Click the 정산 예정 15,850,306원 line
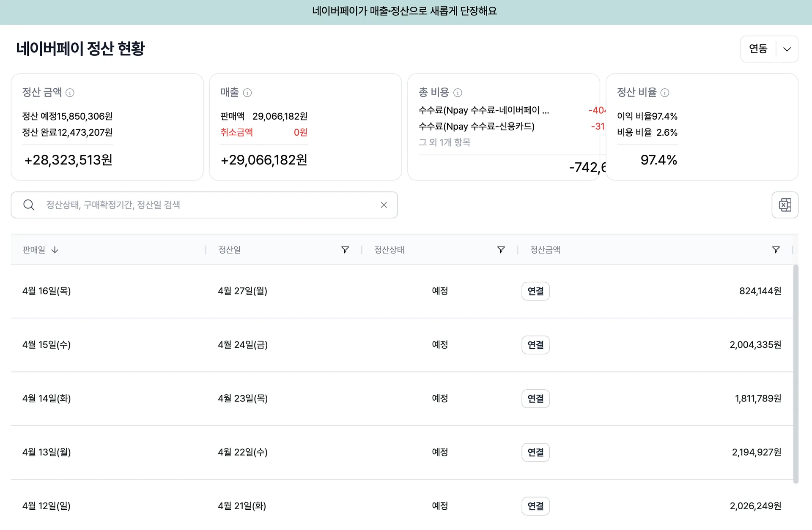Screen dimensions: 812x530 [67, 116]
